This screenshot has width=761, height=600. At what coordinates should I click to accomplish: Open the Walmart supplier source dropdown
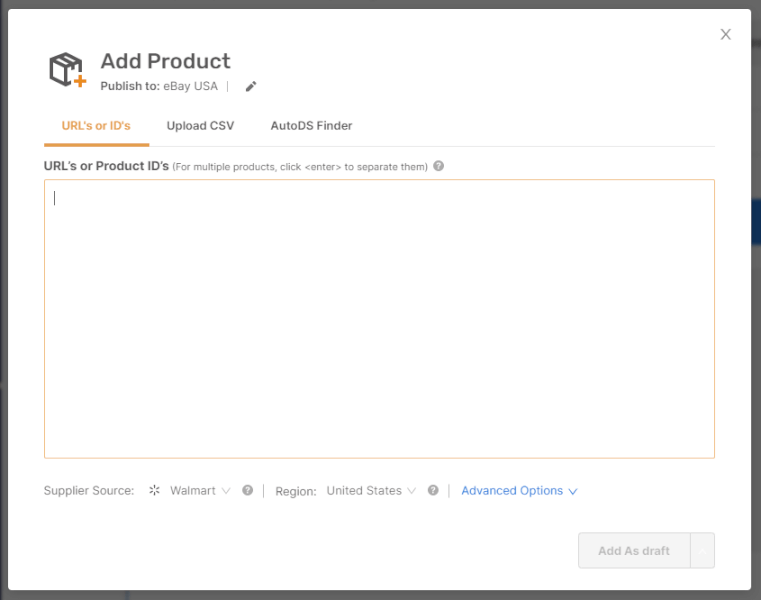point(199,491)
